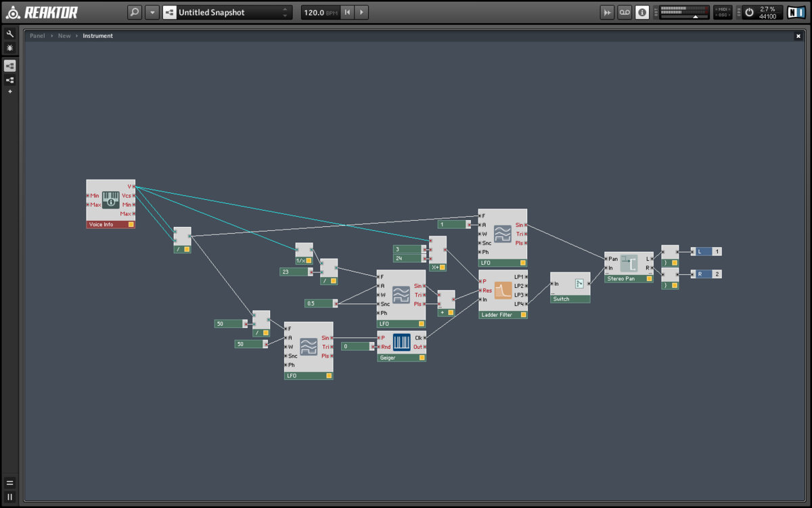This screenshot has width=812, height=508.
Task: Click the fast-forward arrows icon in the header
Action: click(x=608, y=12)
